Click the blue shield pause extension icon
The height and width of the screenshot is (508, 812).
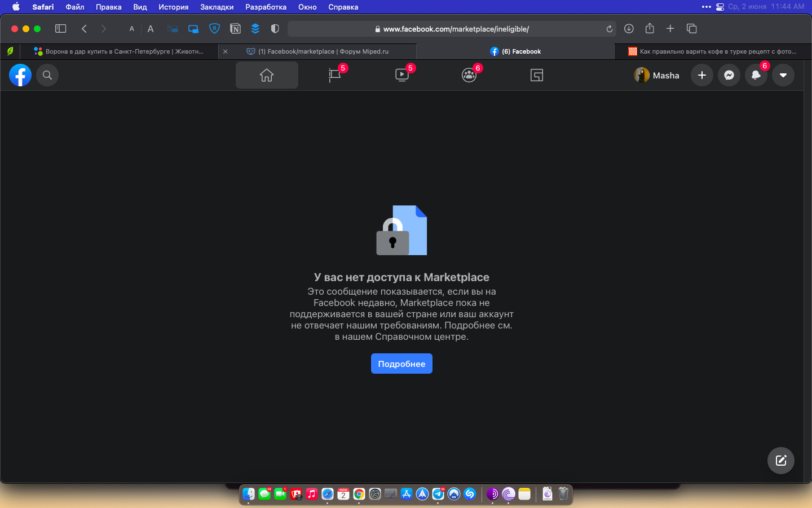tap(214, 29)
